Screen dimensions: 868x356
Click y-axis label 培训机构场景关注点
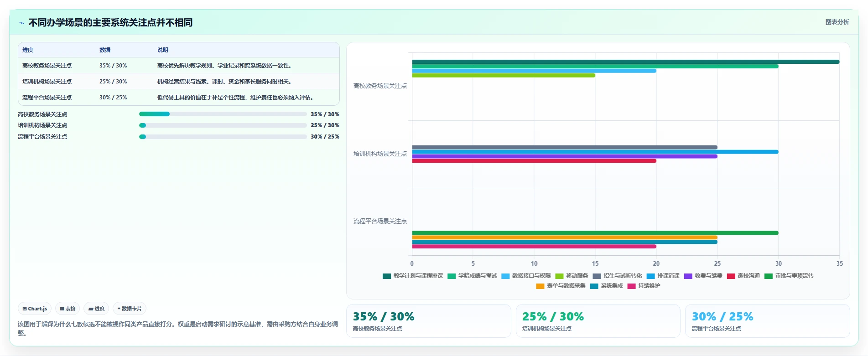[380, 154]
